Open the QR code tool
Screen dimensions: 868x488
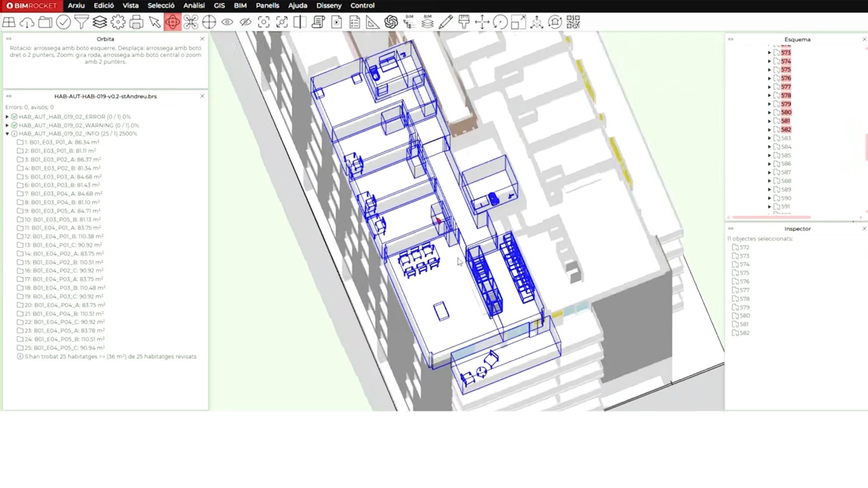click(573, 22)
